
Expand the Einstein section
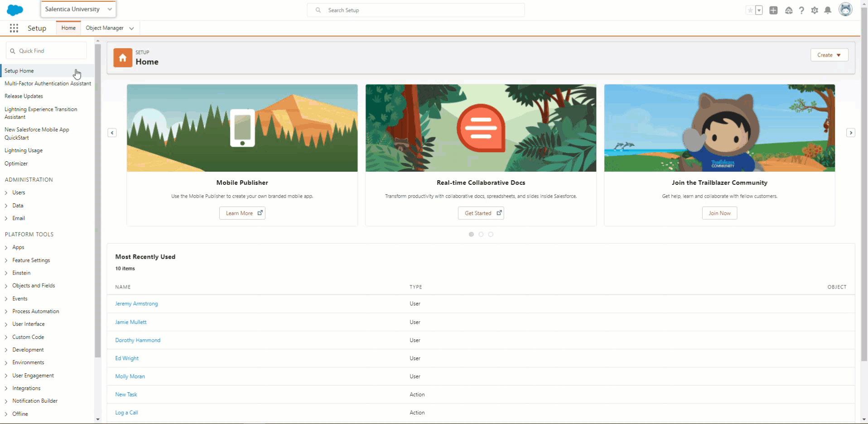6,273
